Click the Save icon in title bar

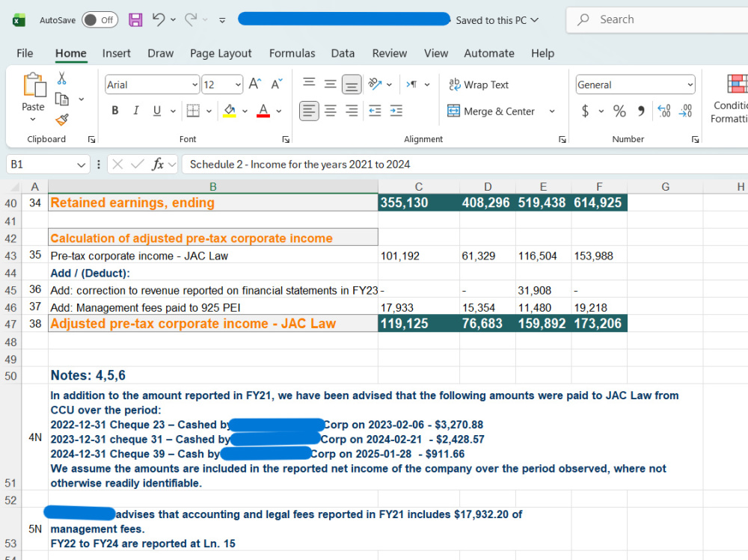pos(135,19)
